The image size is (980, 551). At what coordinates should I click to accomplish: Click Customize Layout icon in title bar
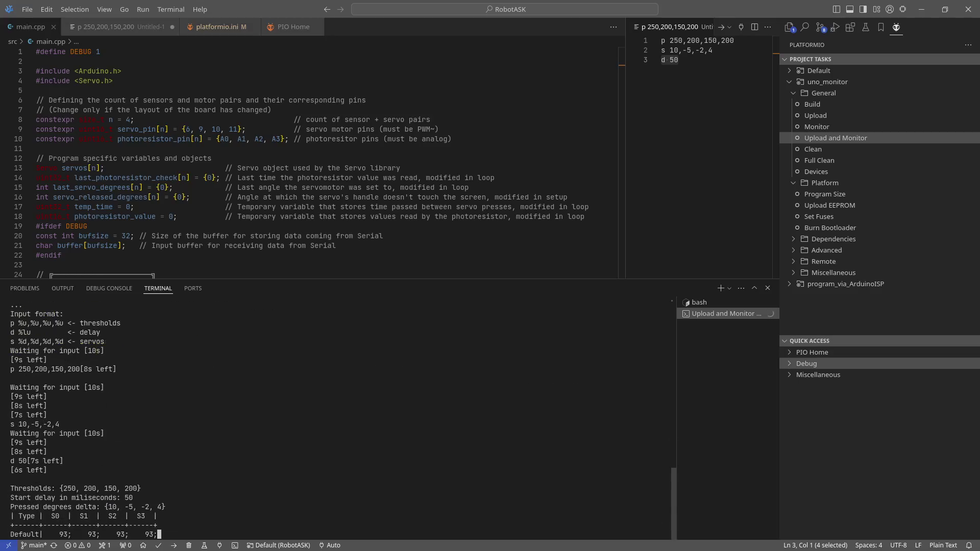pyautogui.click(x=876, y=9)
